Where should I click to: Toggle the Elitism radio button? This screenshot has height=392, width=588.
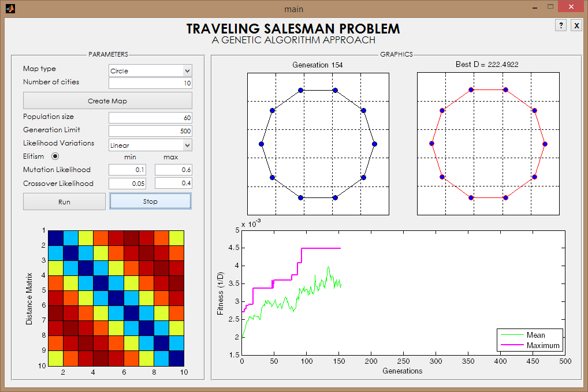click(x=55, y=156)
